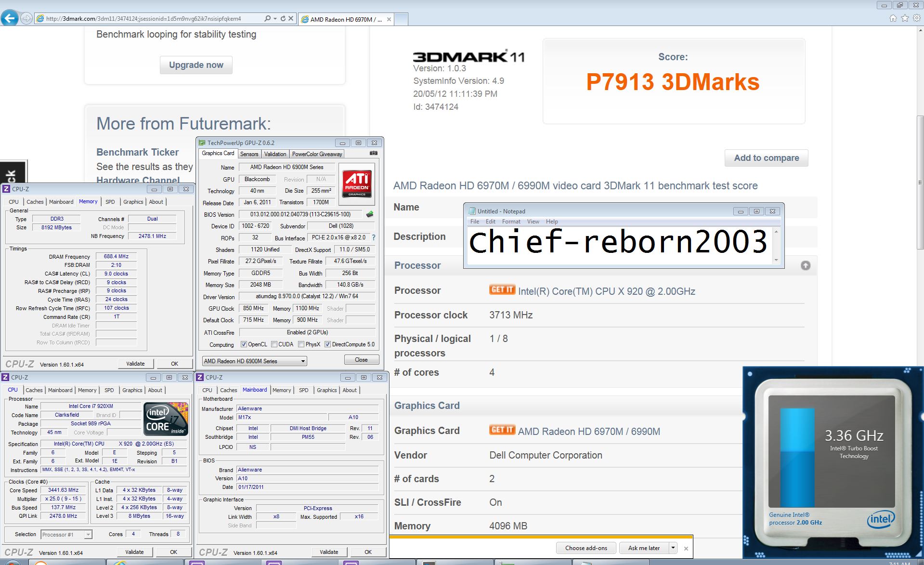
Task: Switch to Caches tab in CPU-Z Mainboard window
Action: tap(228, 390)
